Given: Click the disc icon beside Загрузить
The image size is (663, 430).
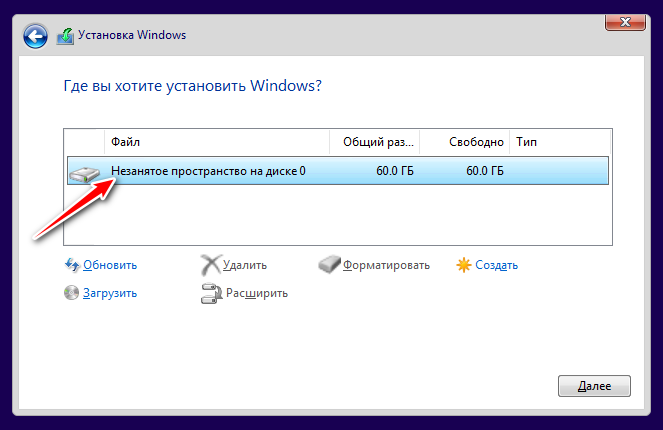Looking at the screenshot, I should tap(71, 293).
